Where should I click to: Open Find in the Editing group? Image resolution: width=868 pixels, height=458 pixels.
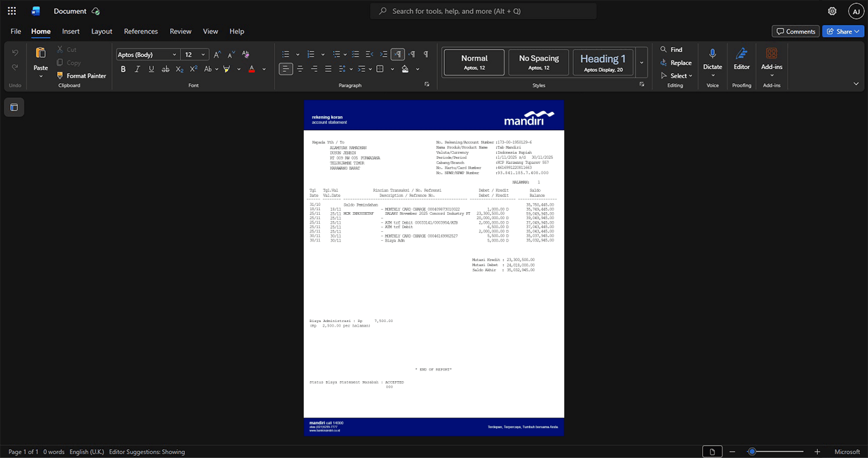click(x=671, y=50)
